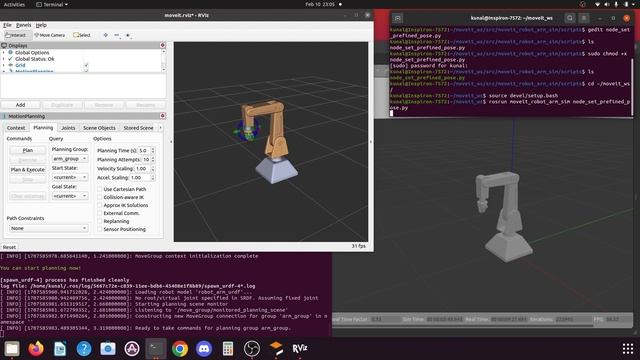Screen dimensions: 640x360
Task: Open the Panels menu in RViz
Action: point(23,25)
